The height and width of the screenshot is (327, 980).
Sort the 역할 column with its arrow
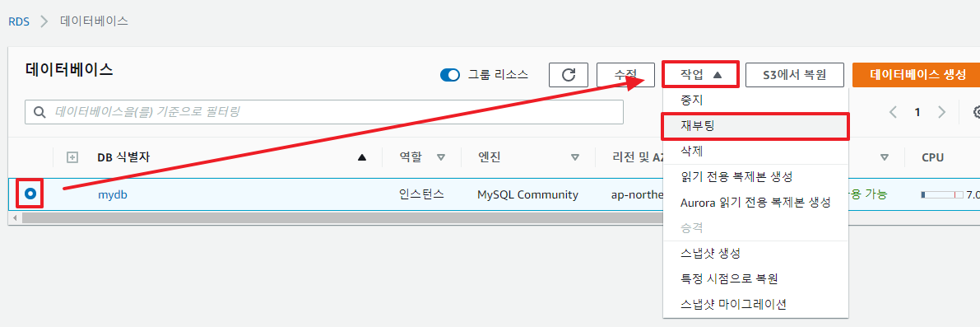[x=441, y=157]
